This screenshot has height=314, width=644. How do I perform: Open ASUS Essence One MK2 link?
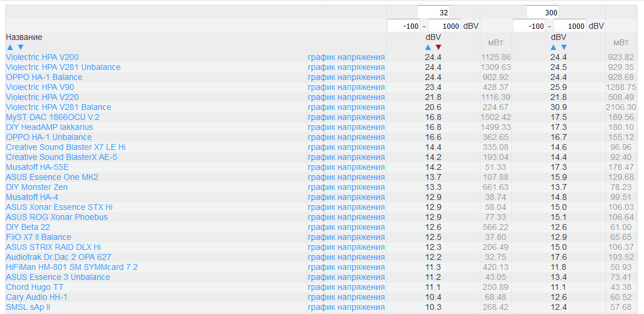click(x=52, y=177)
